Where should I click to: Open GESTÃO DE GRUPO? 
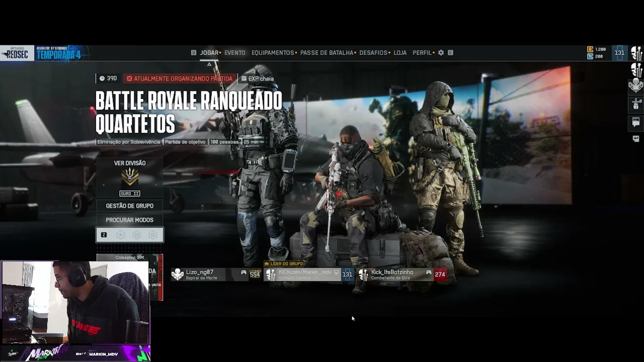(130, 206)
